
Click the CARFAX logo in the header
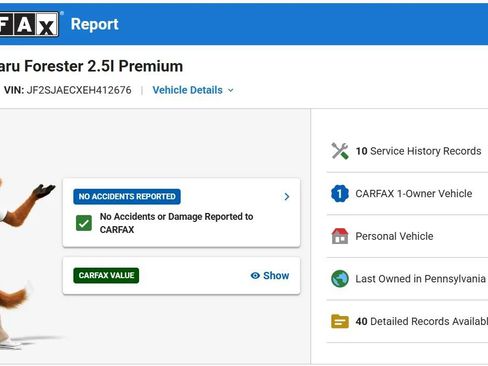tap(29, 24)
